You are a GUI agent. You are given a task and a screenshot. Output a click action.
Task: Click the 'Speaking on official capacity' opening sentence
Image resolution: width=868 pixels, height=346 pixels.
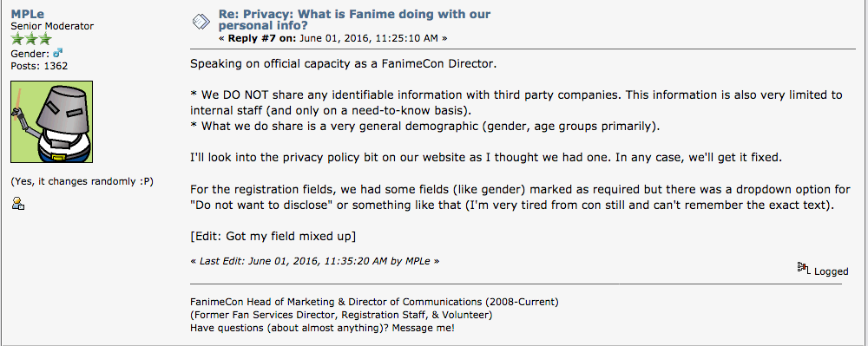click(x=343, y=63)
